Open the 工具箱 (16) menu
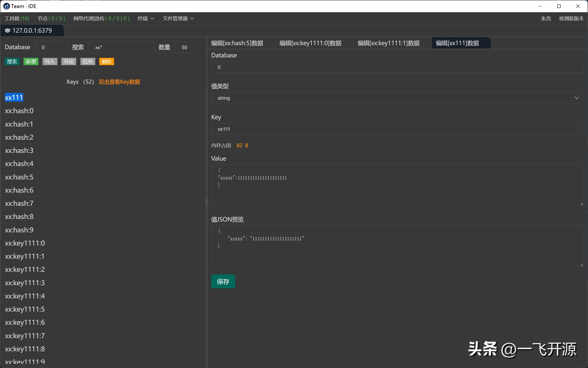The height and width of the screenshot is (368, 588). click(x=17, y=19)
